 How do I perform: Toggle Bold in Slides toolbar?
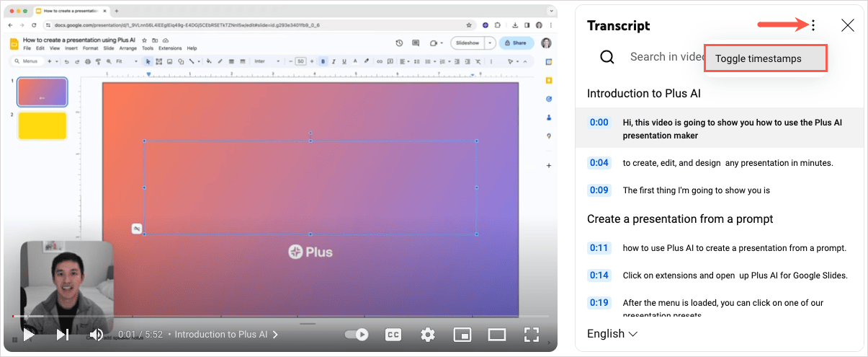pos(323,61)
